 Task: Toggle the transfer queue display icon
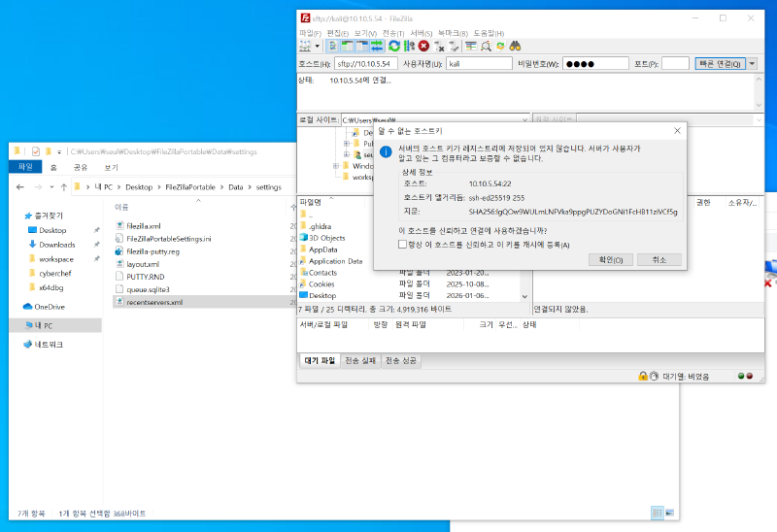(x=376, y=46)
